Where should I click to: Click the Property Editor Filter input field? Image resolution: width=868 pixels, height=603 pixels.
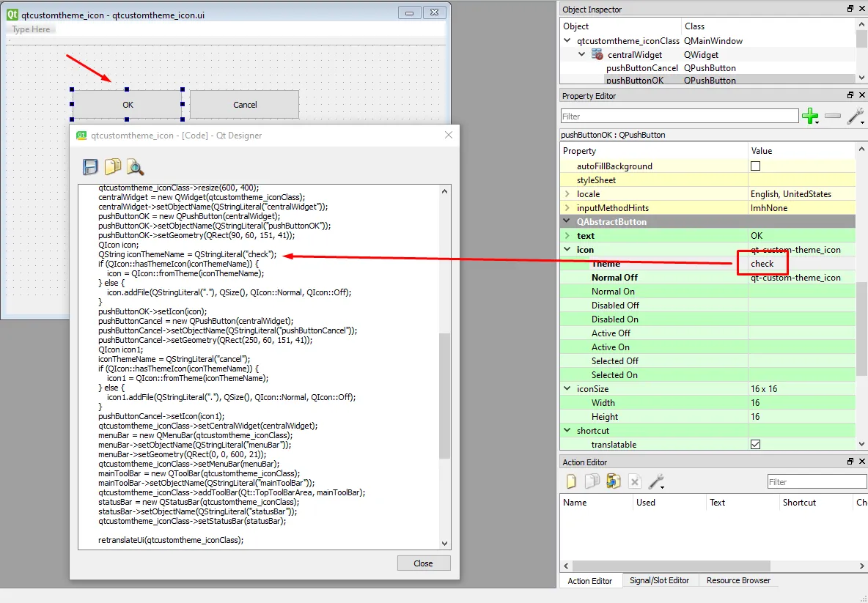click(680, 116)
